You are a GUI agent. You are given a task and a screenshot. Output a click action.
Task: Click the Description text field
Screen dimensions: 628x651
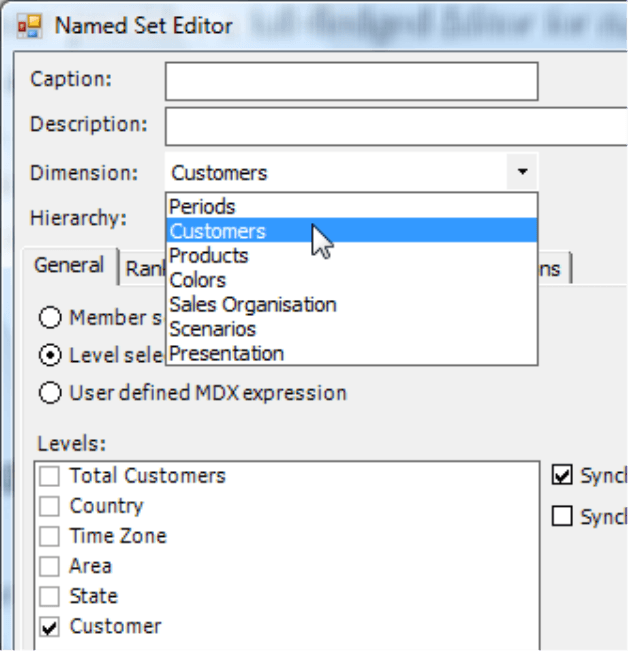click(x=396, y=127)
